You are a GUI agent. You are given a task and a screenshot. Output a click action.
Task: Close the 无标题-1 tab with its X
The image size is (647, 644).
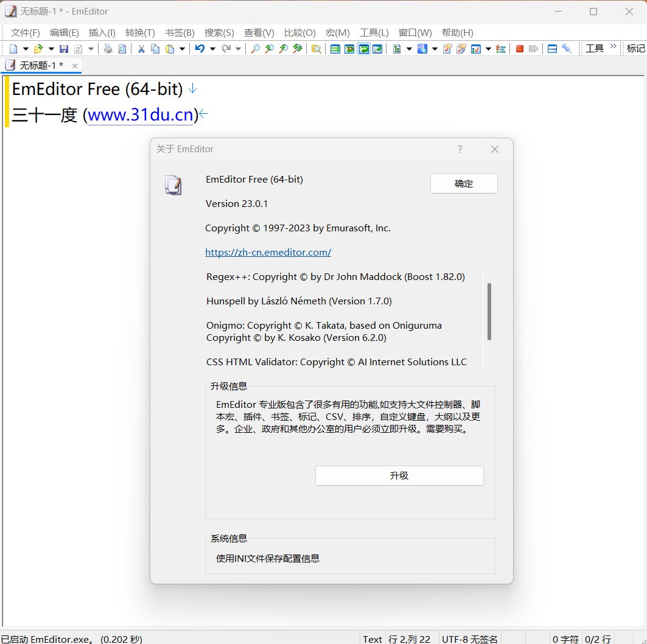(75, 66)
